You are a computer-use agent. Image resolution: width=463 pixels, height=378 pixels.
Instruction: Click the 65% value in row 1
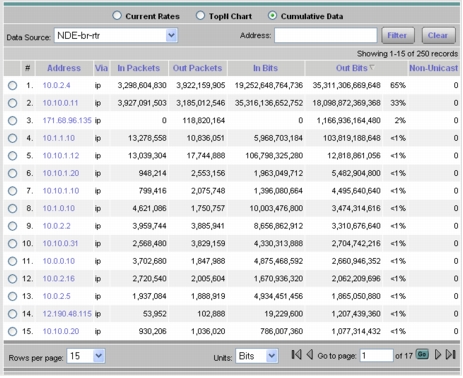[398, 85]
